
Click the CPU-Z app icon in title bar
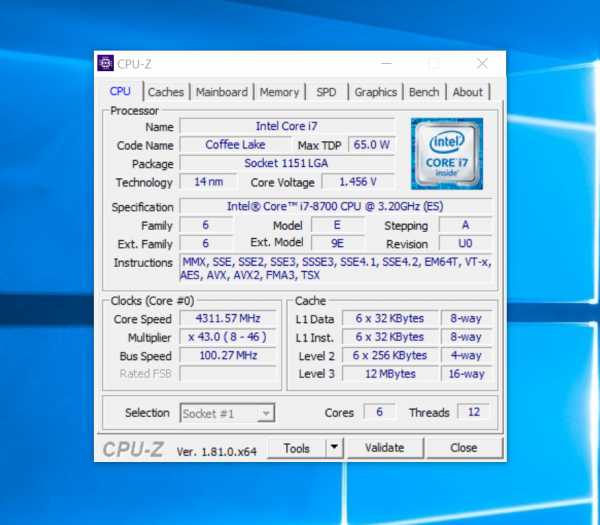105,63
